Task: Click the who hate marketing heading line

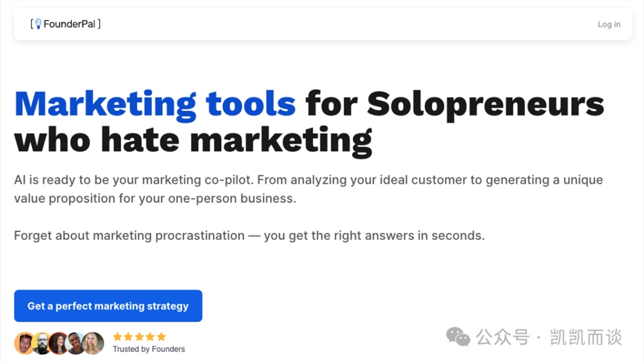Action: click(193, 139)
